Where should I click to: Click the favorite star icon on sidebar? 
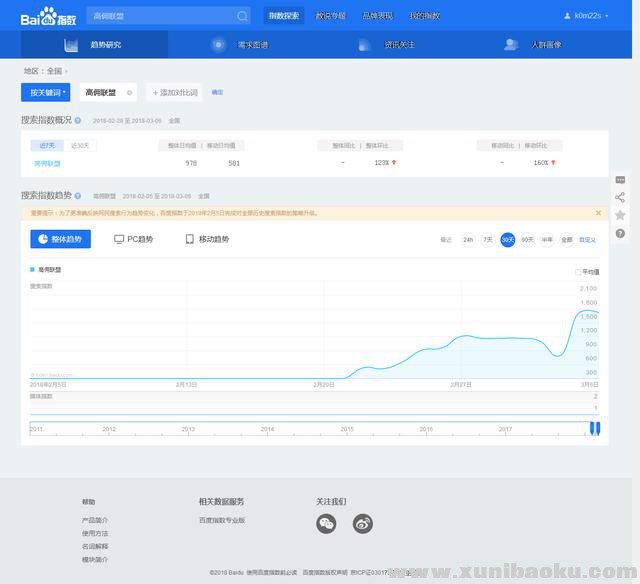pos(620,215)
